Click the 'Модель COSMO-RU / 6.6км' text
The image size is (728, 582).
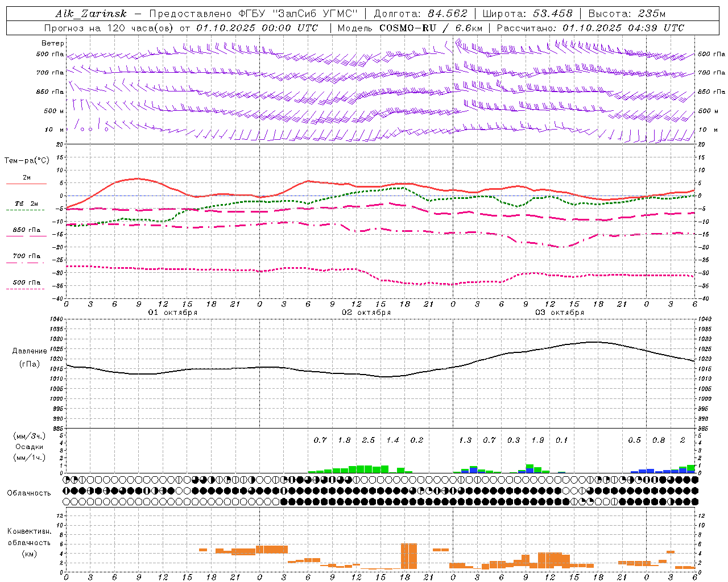pyautogui.click(x=410, y=28)
